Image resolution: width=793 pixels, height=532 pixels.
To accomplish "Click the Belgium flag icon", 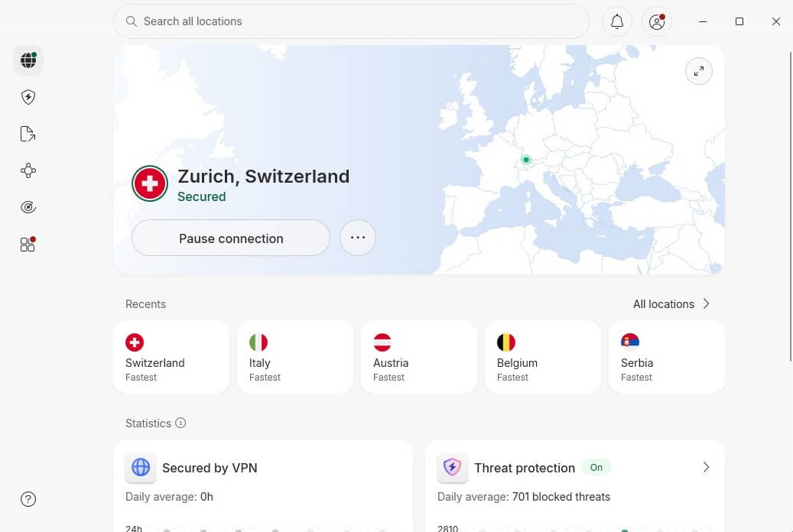I will tap(506, 342).
